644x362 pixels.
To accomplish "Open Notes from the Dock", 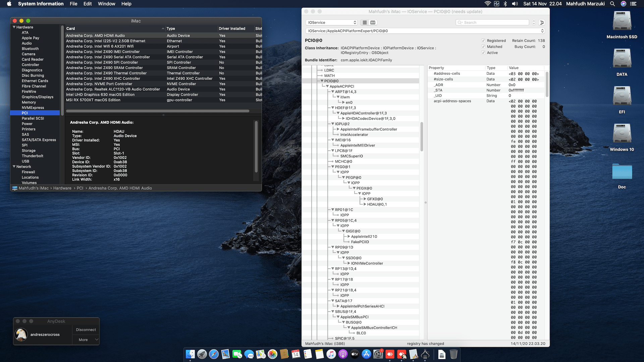I will 319,354.
